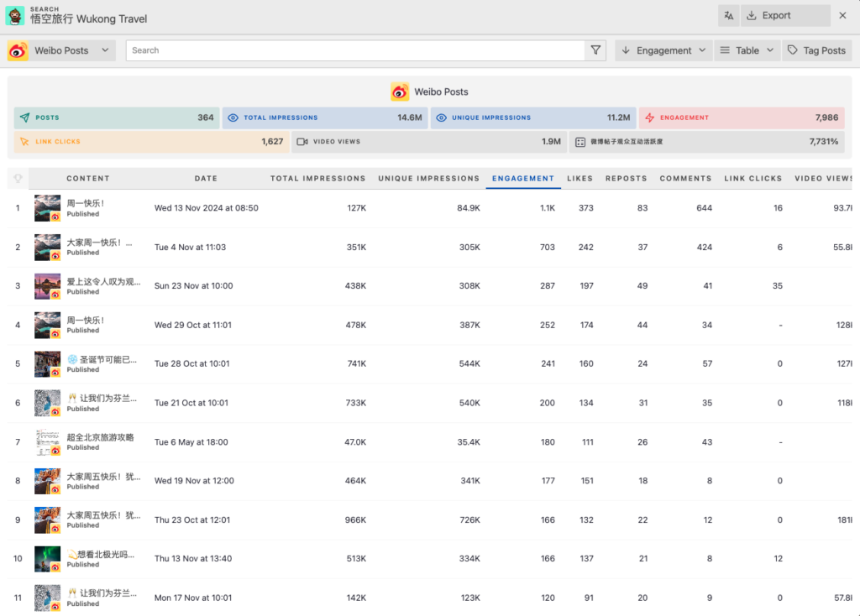Screen dimensions: 860x616
Task: Sort by Engagement column header
Action: [x=522, y=179]
